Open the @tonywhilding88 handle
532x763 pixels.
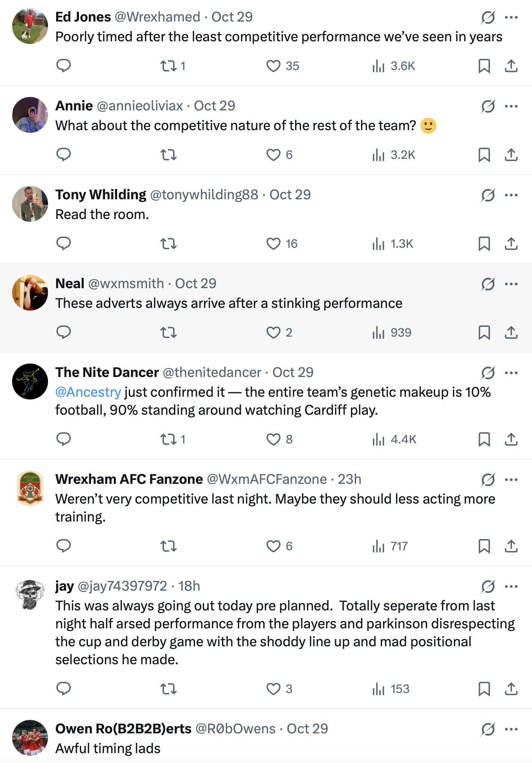pos(204,195)
